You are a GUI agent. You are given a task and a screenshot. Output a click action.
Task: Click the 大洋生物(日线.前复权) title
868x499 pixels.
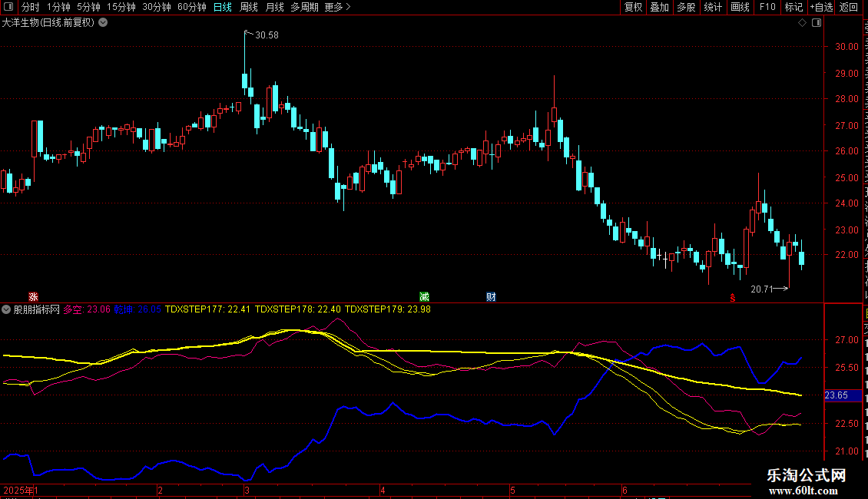click(48, 23)
